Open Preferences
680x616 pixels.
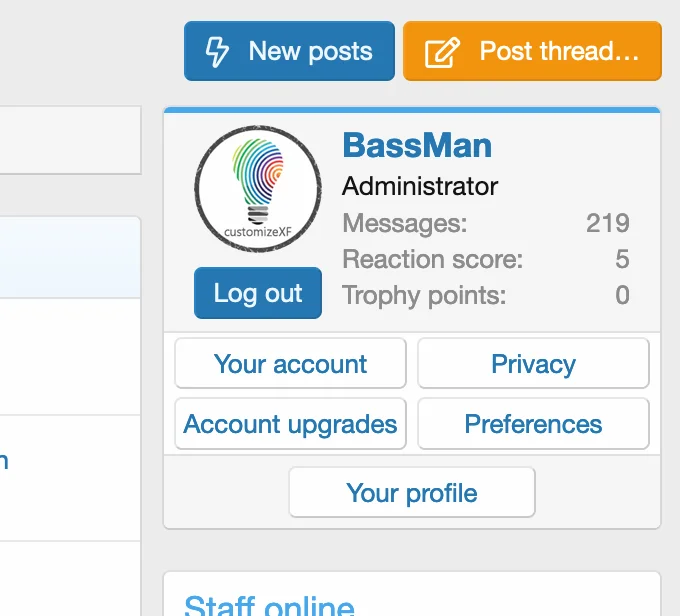tap(533, 424)
